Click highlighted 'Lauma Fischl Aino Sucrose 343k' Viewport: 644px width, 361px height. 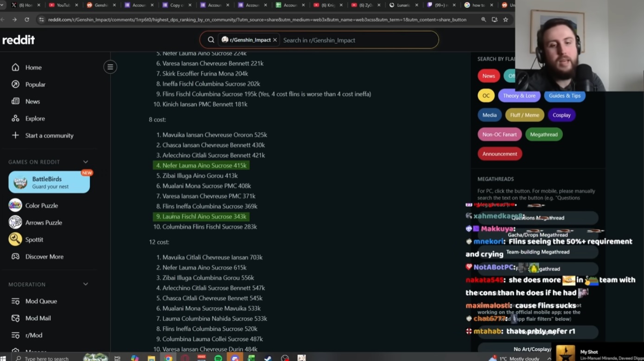coord(201,216)
